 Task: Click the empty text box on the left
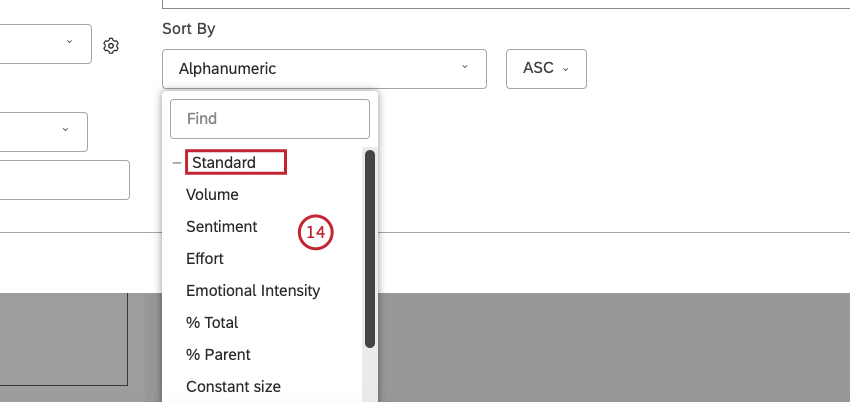point(64,180)
